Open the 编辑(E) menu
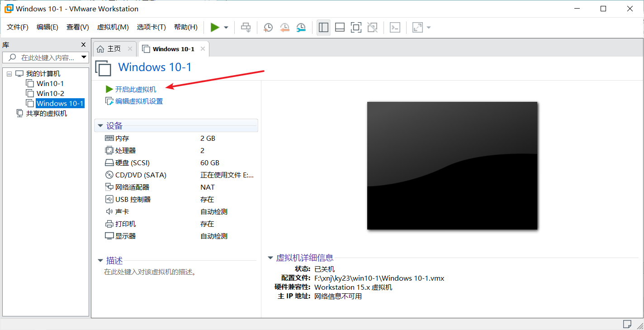Viewport: 644px width, 330px height. pos(47,27)
